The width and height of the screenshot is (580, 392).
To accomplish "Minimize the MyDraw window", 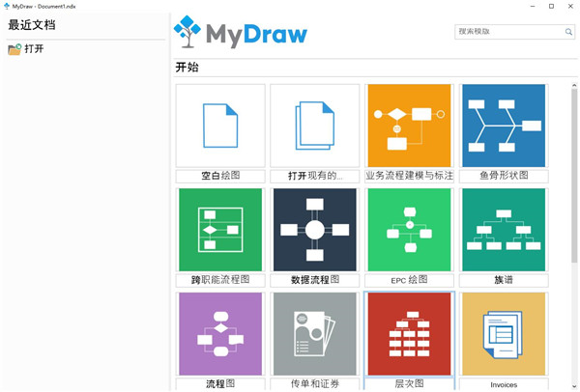I will [533, 7].
